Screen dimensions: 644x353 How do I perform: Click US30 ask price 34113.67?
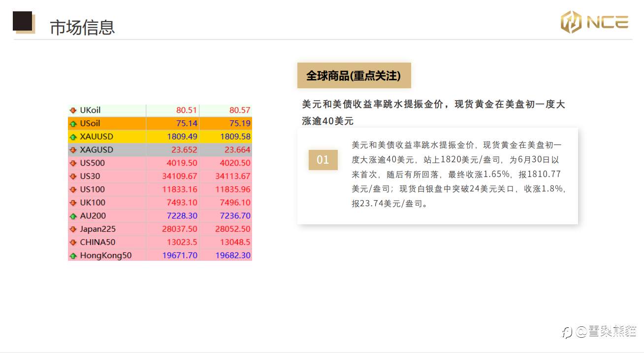(x=233, y=176)
